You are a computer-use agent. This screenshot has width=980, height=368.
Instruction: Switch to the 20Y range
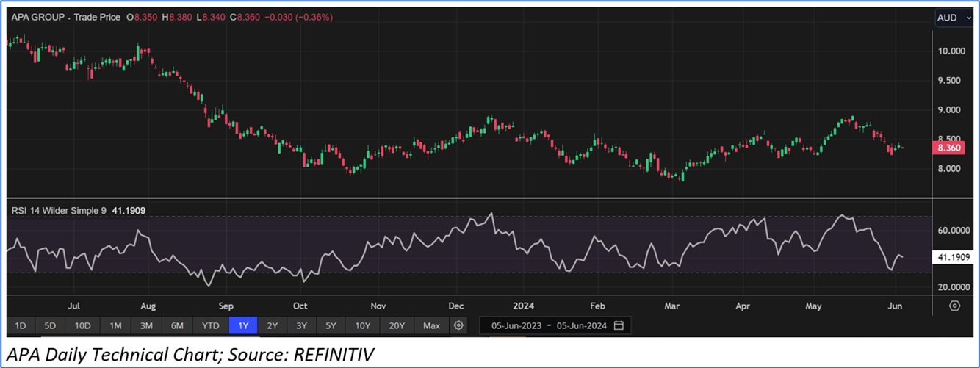pos(397,325)
